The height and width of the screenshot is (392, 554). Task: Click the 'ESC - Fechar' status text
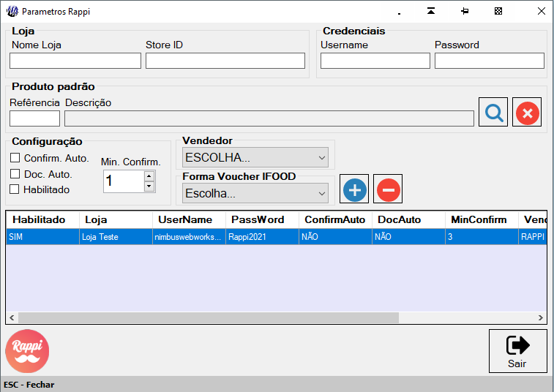tap(29, 385)
